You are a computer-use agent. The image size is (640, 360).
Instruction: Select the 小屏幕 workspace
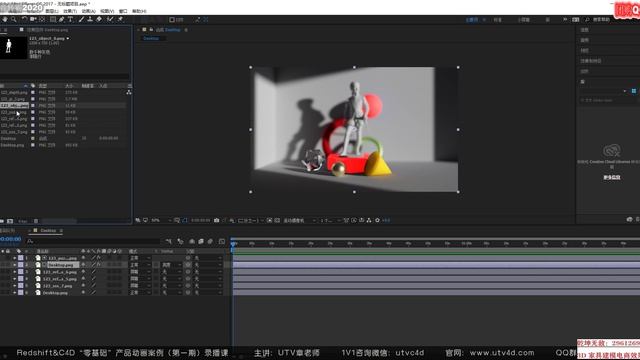click(524, 20)
